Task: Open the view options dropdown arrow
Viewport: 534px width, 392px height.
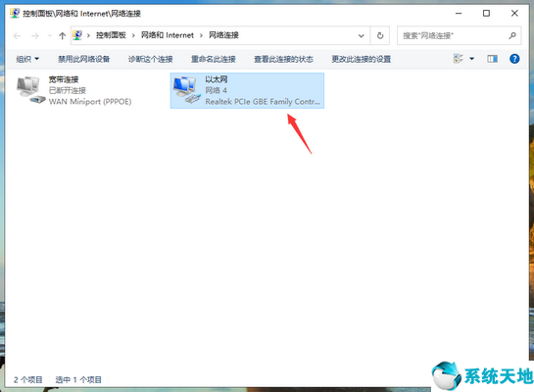Action: [x=471, y=59]
